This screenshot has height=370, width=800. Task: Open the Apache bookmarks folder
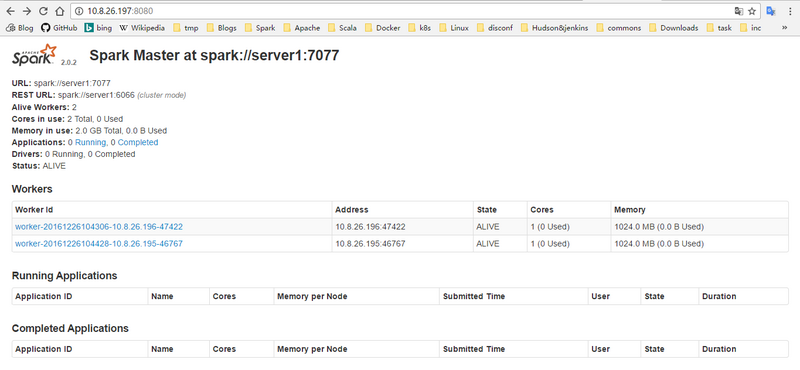(x=302, y=28)
